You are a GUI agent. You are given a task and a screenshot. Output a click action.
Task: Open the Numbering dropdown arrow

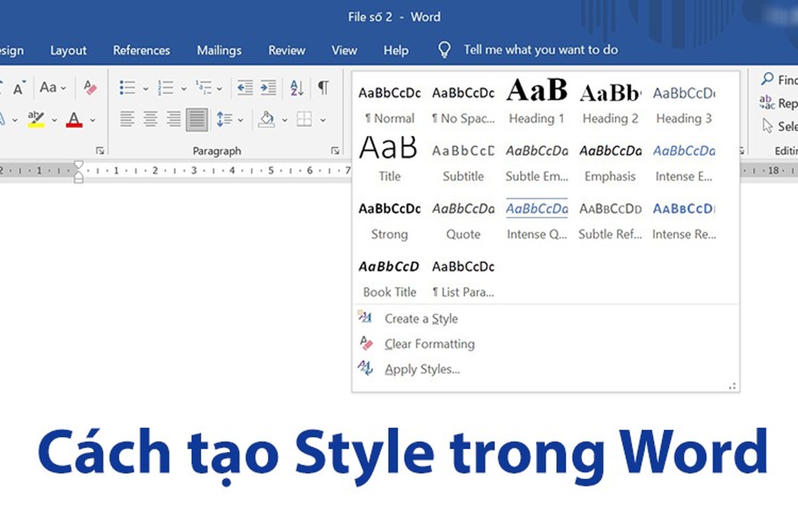(x=184, y=89)
